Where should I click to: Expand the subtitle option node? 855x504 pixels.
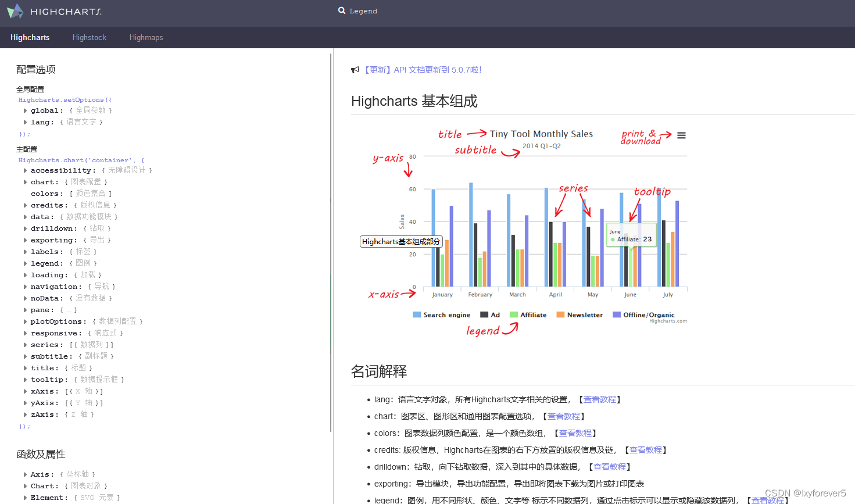tap(25, 356)
